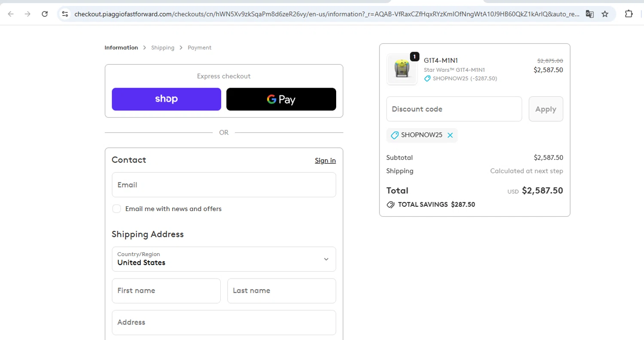This screenshot has width=644, height=340.
Task: Pay with Shop Pay express button
Action: (x=167, y=99)
